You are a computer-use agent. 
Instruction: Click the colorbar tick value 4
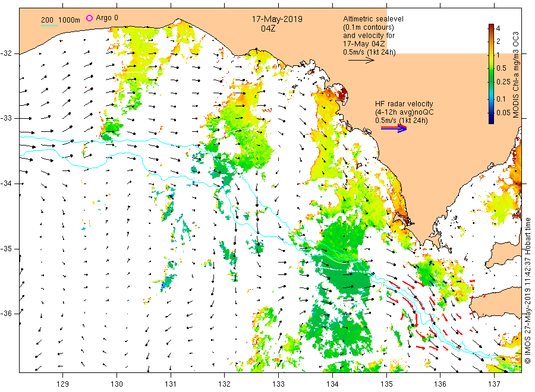[x=498, y=29]
